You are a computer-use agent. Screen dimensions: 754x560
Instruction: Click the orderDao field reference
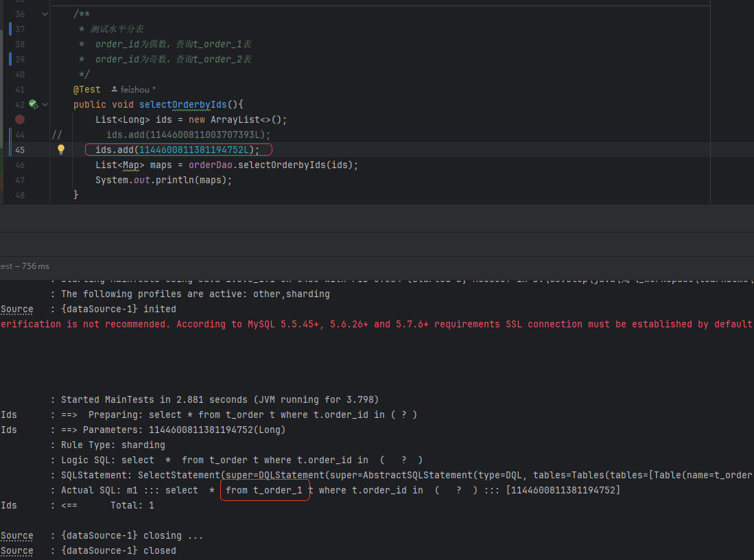tap(210, 165)
